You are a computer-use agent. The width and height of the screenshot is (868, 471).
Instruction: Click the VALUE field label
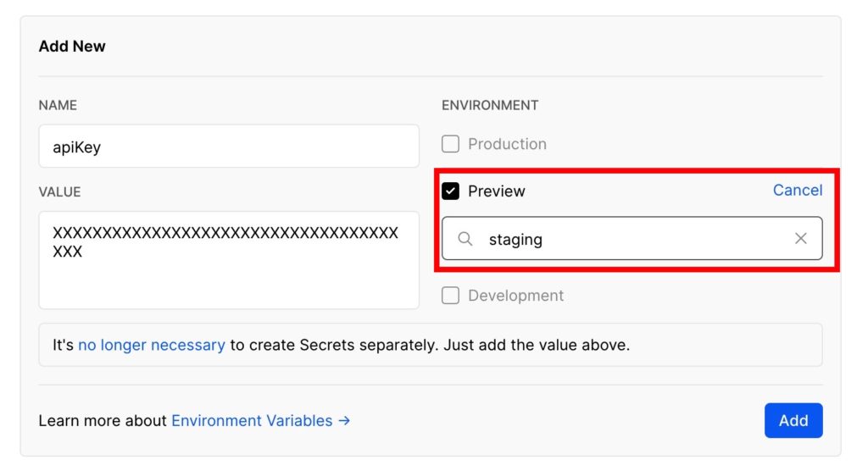coord(60,192)
